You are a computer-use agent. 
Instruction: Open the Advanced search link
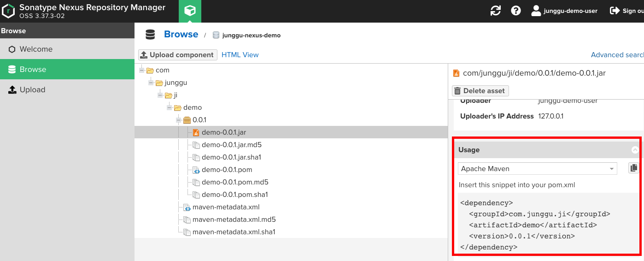[x=617, y=55]
